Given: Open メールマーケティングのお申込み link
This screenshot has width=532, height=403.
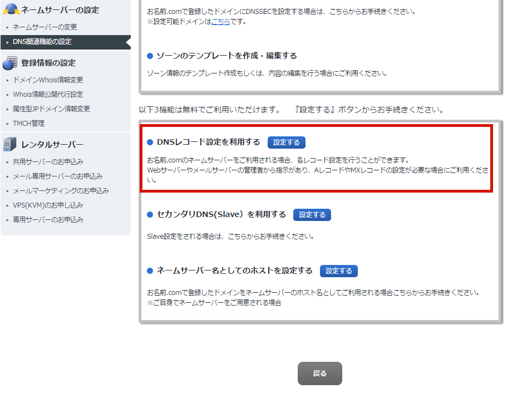Looking at the screenshot, I should 61,191.
